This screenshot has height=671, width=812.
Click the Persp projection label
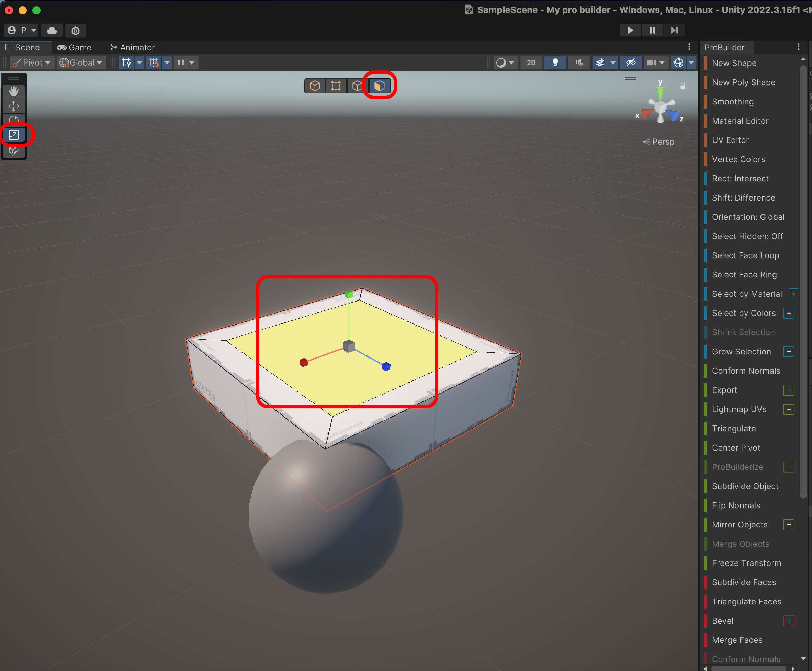(658, 142)
